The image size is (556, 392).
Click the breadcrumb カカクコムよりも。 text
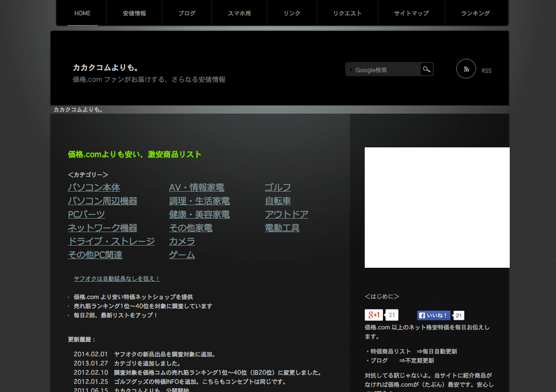[78, 109]
